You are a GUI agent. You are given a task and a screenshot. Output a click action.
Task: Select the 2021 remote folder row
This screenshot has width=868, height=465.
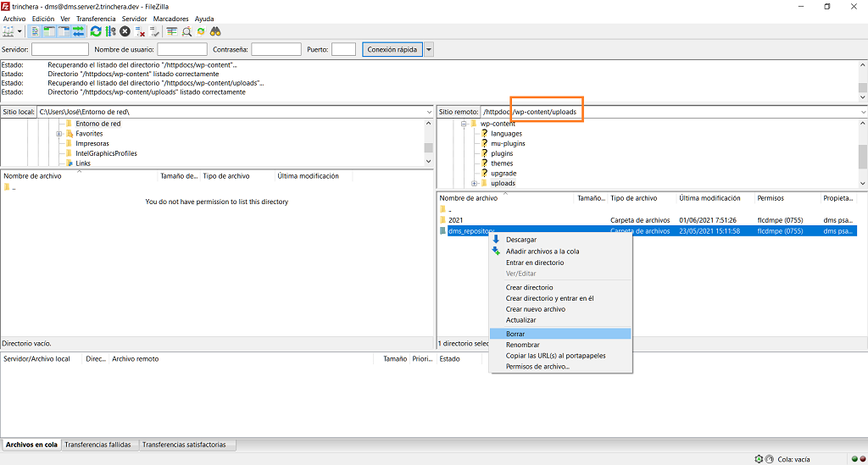coord(647,220)
